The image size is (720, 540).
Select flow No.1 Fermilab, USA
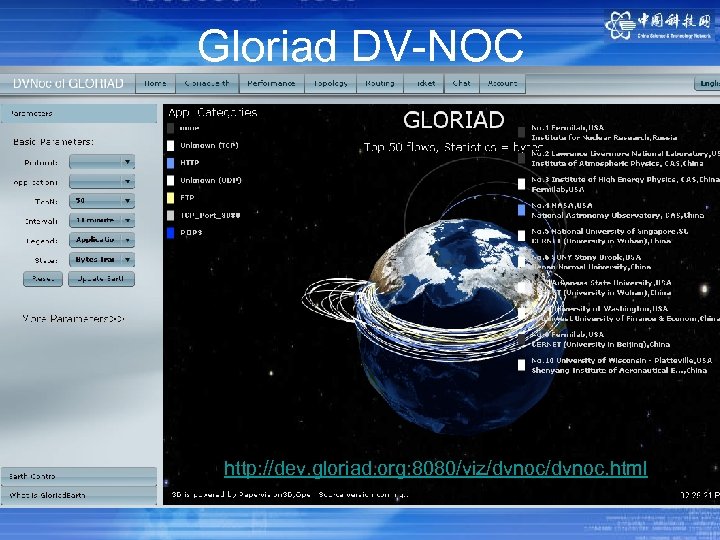(x=604, y=133)
